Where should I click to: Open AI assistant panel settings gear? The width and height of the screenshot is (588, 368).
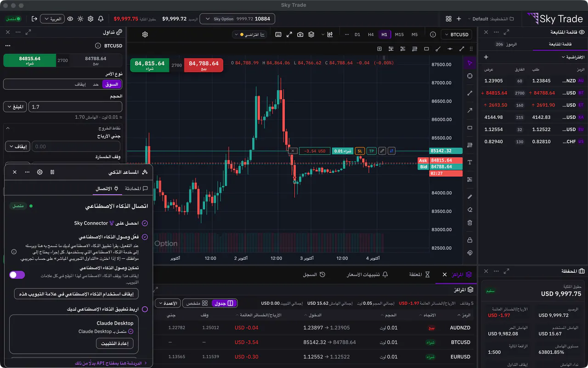[x=40, y=172]
